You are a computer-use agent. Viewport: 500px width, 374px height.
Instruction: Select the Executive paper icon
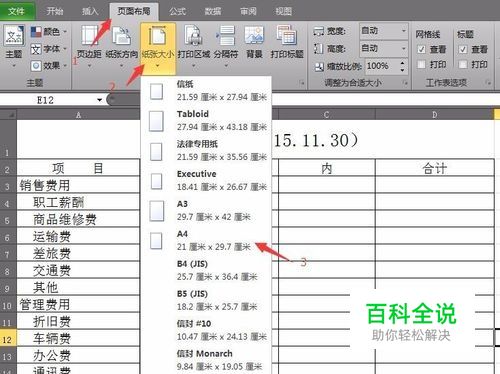click(156, 181)
